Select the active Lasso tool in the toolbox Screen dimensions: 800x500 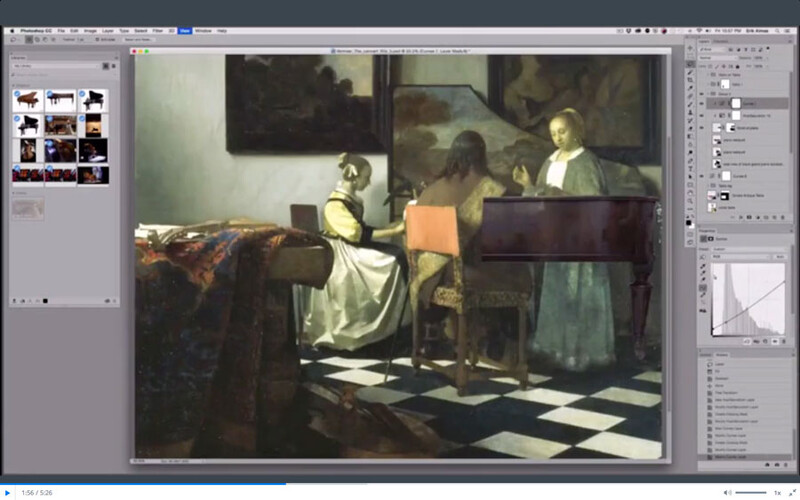click(x=690, y=63)
